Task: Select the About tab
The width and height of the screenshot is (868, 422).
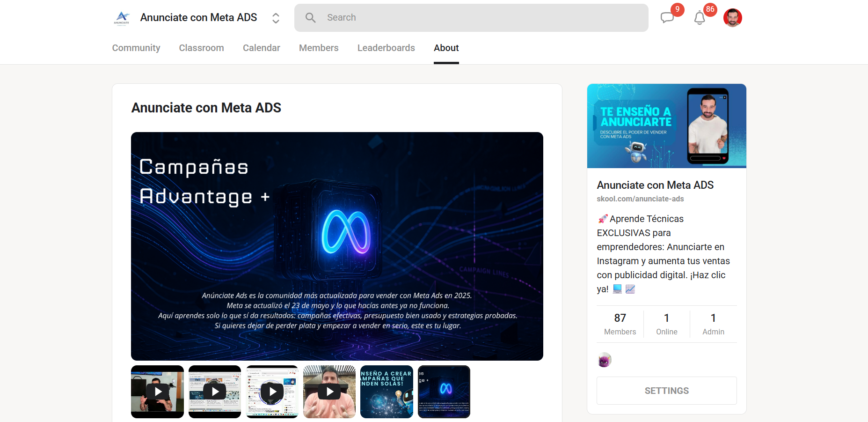Action: click(446, 48)
